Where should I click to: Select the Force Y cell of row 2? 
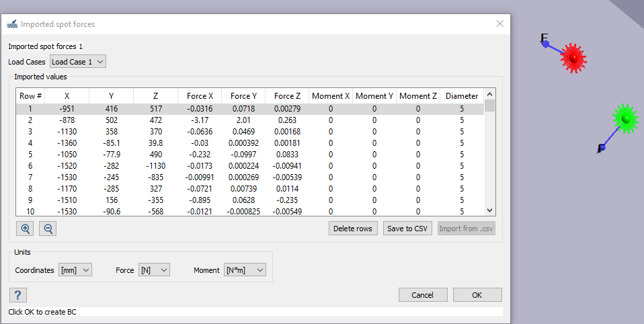point(244,120)
